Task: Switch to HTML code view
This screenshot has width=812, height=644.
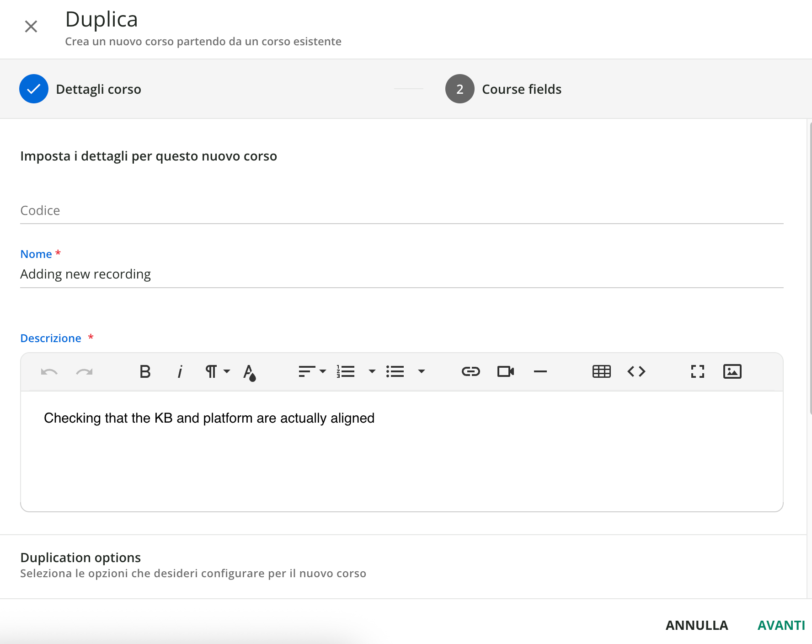Action: [636, 371]
